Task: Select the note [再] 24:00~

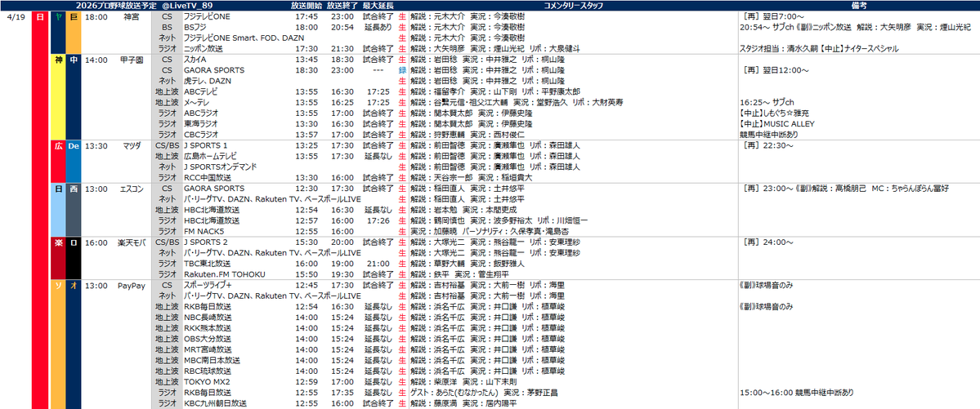Action: point(768,242)
